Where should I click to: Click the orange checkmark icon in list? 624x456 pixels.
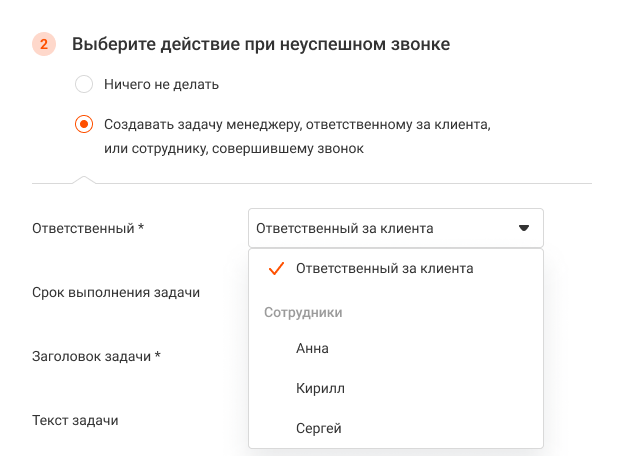277,268
